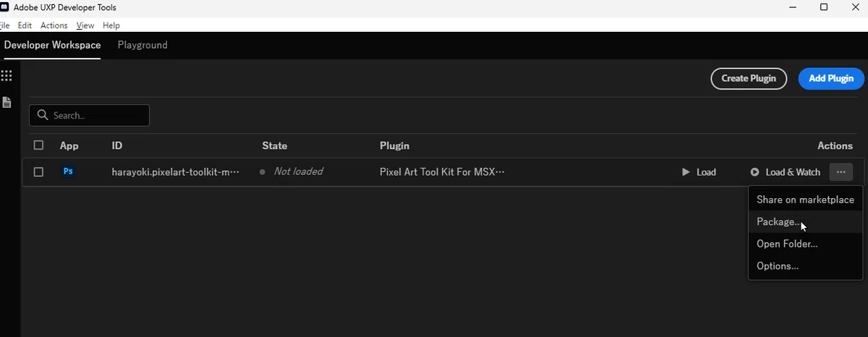Screen dimensions: 868x337
Task: Click the Load play triangle icon
Action: (686, 172)
